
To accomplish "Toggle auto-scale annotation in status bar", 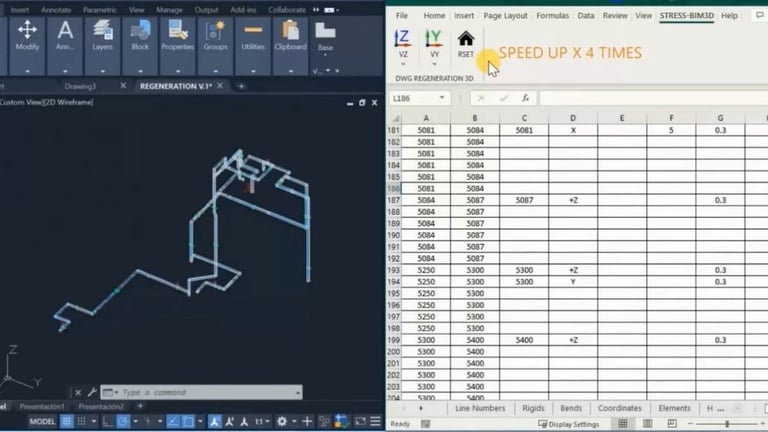I will (229, 421).
